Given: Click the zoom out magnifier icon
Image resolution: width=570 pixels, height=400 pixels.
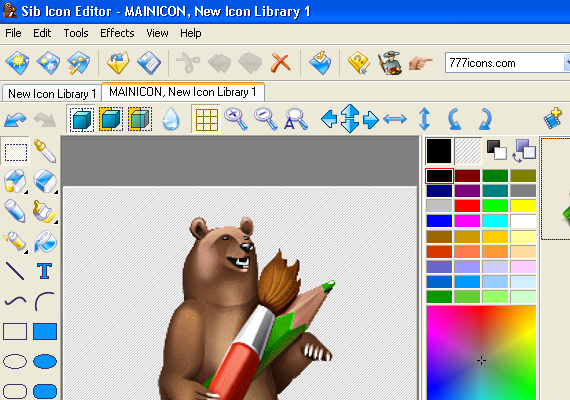Looking at the screenshot, I should pyautogui.click(x=266, y=119).
